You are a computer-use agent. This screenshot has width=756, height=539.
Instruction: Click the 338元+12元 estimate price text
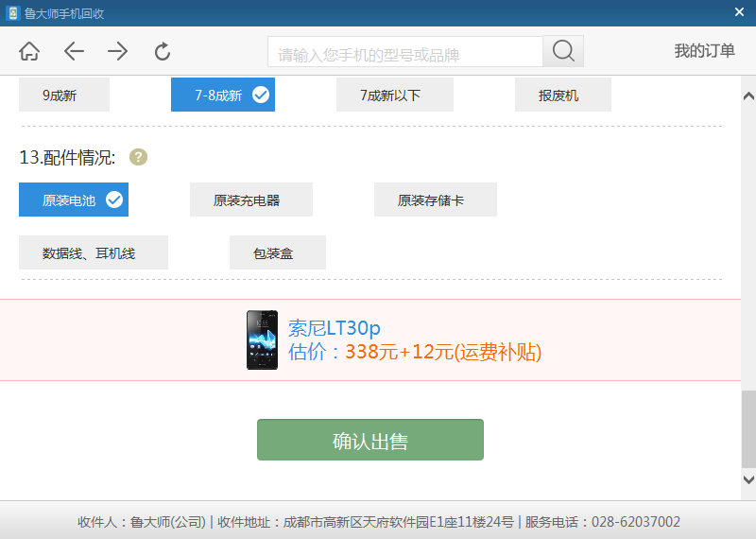tap(443, 352)
